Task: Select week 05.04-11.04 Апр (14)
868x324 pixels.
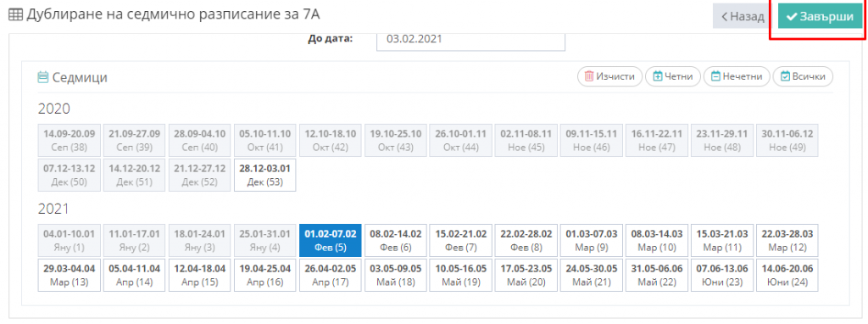Action: pos(134,275)
